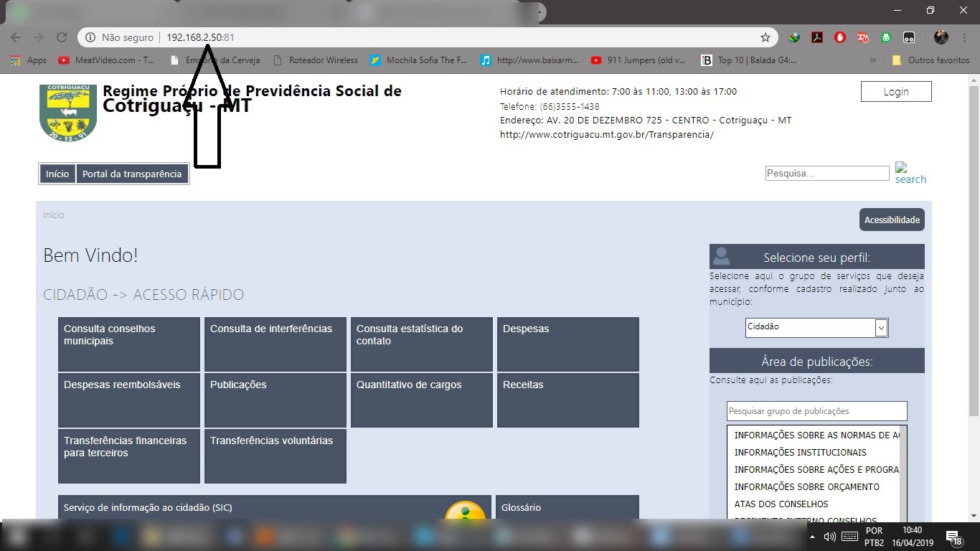Open the Adobe Acrobat extension

[x=817, y=37]
